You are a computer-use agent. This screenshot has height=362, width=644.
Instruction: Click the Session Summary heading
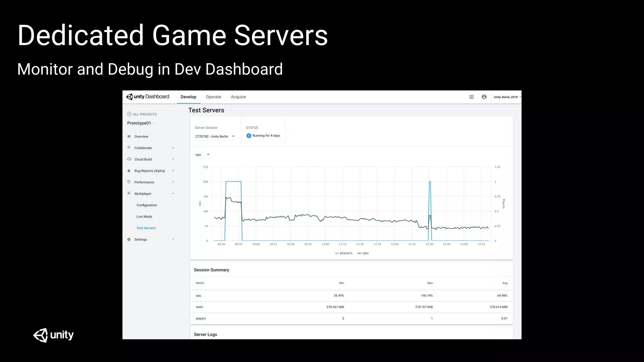[211, 270]
